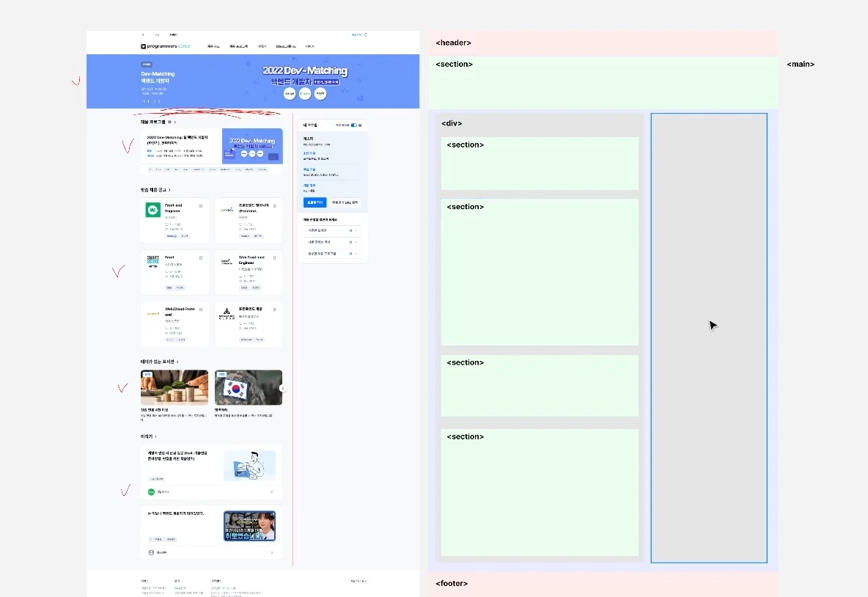
Task: Go to previous banner slide arrow
Action: (144, 101)
